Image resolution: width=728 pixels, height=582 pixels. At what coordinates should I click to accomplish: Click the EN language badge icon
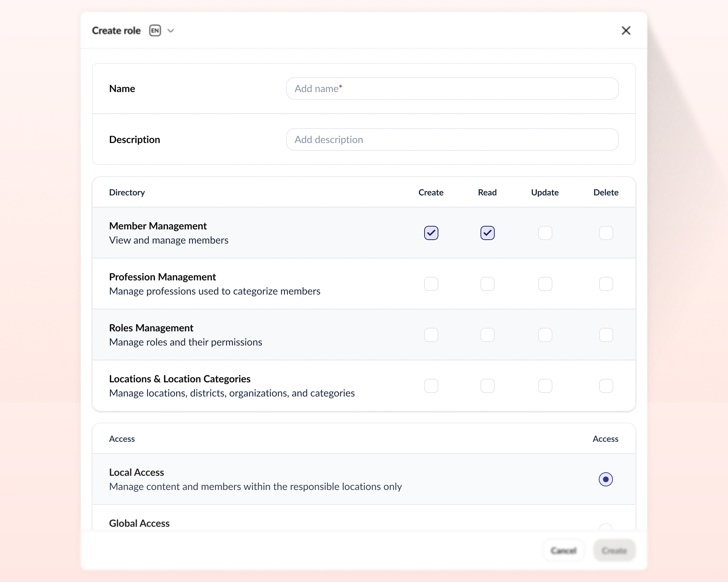(x=155, y=31)
